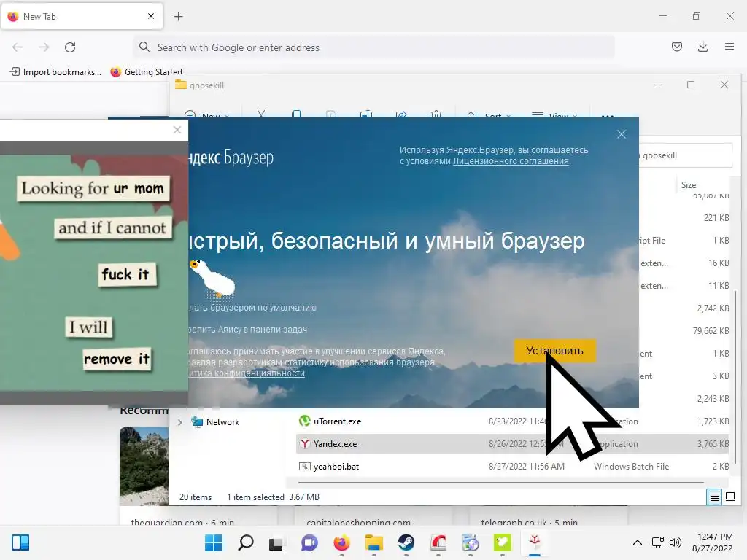Viewport: 747px width, 560px height.
Task: Click Import bookmarks in the bookmarks toolbar
Action: (55, 72)
